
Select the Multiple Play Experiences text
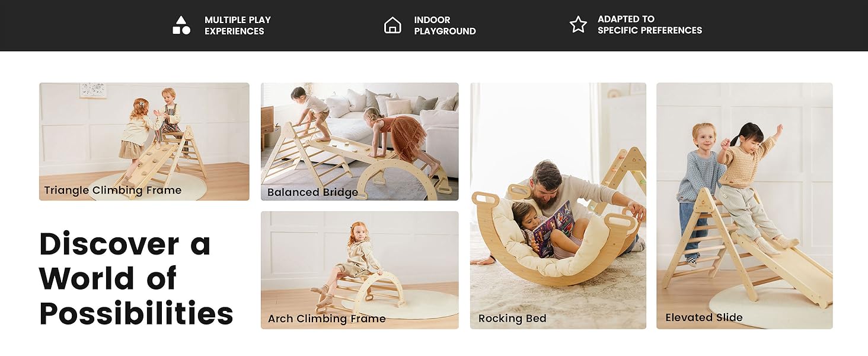pos(238,26)
